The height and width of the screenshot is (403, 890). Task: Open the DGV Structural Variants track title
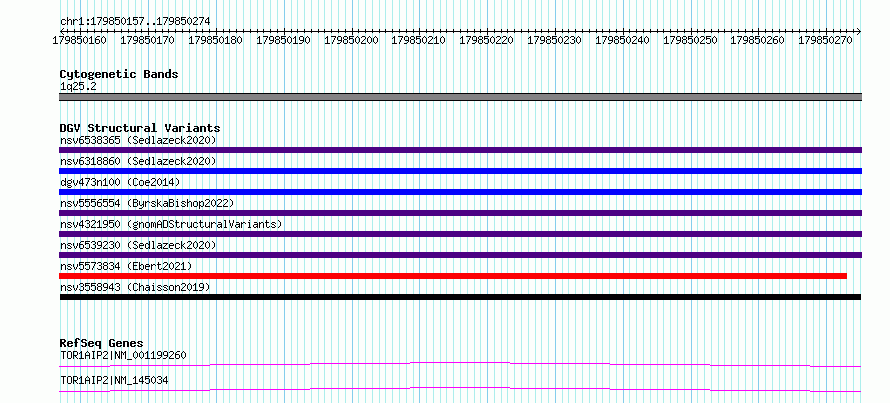tap(140, 128)
